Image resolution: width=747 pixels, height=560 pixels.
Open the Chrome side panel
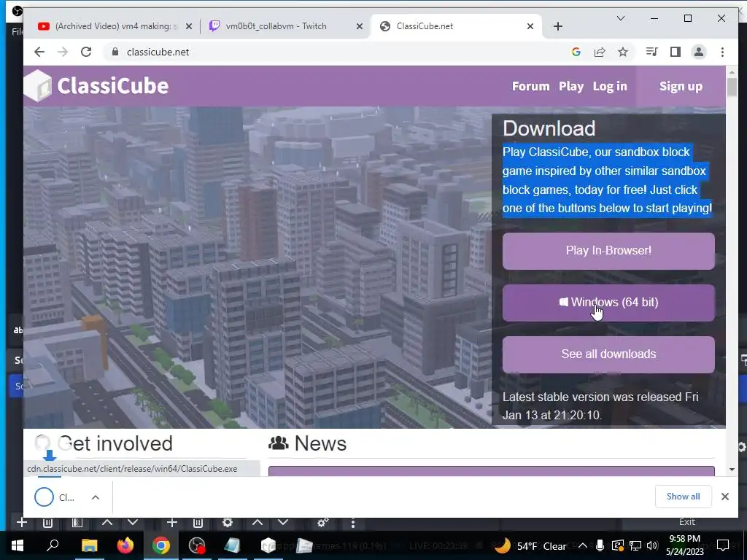[675, 52]
